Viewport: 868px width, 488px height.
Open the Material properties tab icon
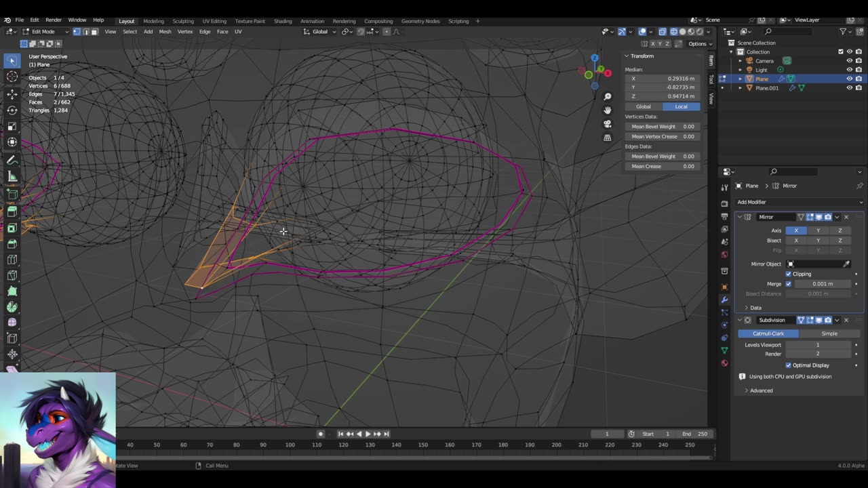(x=724, y=363)
